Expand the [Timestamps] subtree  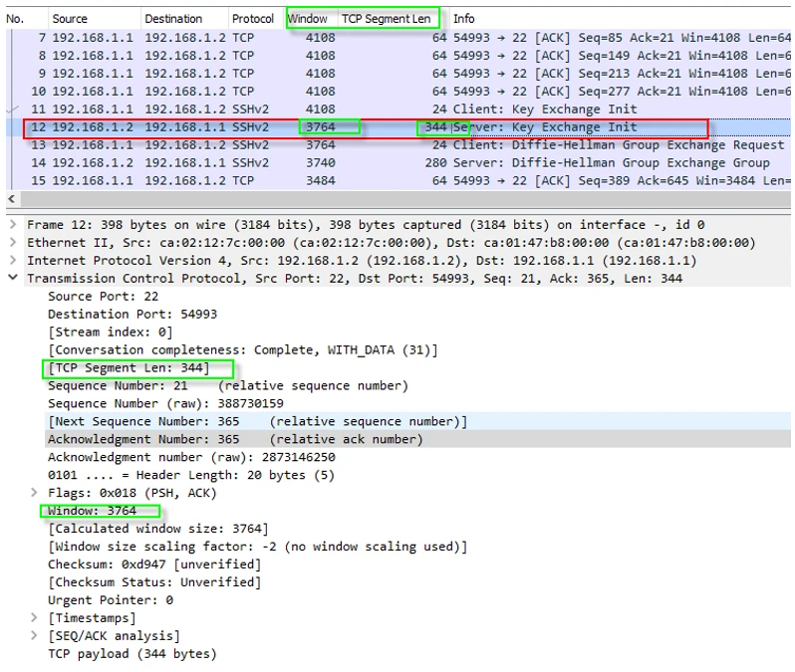pos(35,618)
